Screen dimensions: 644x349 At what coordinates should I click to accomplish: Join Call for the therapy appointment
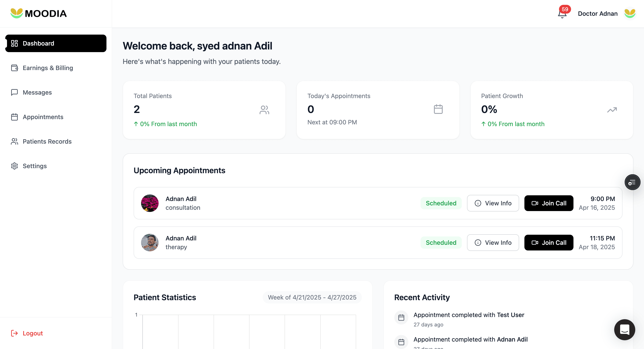tap(548, 243)
